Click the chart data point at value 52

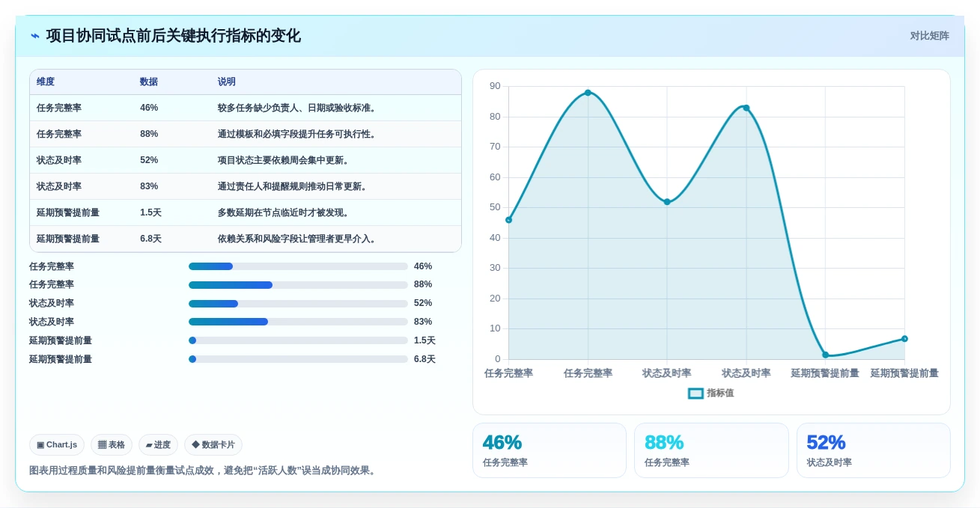667,202
